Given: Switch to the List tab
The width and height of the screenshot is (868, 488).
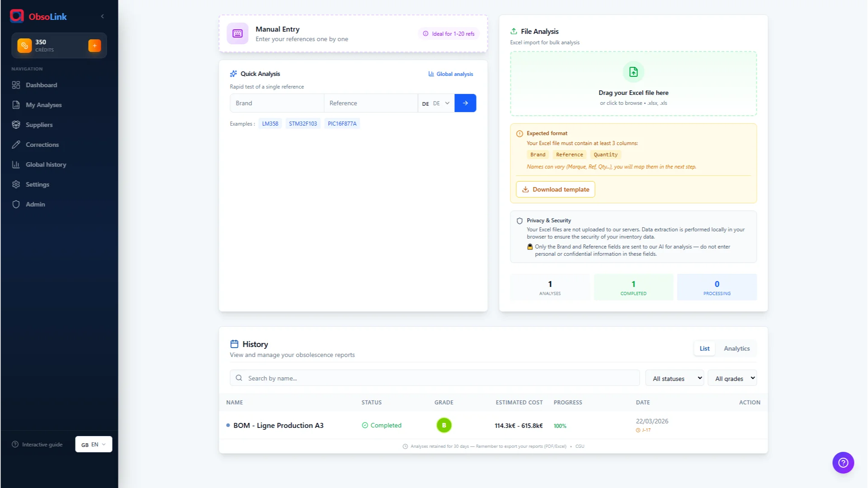Looking at the screenshot, I should (704, 348).
